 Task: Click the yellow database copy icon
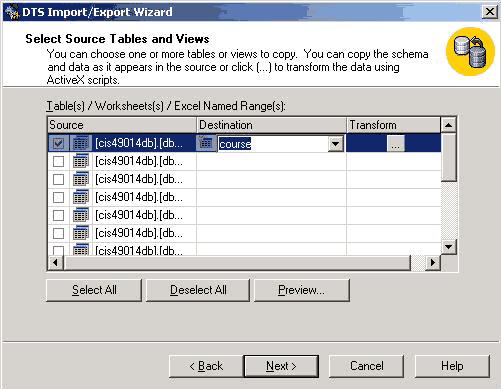coord(470,52)
